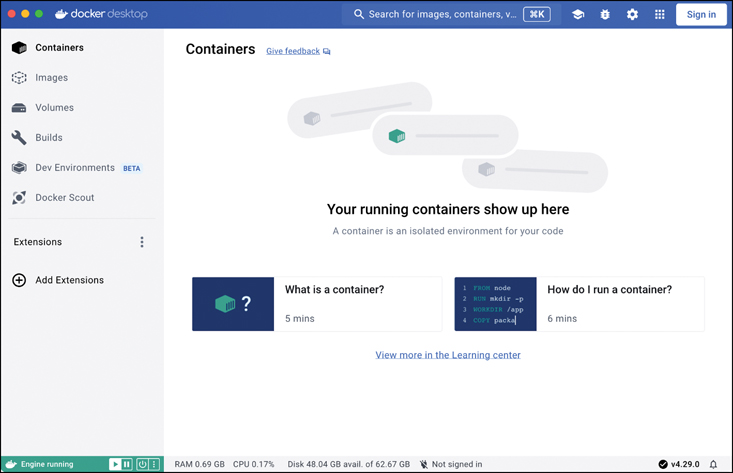
Task: Click the Give feedback link
Action: coord(292,51)
